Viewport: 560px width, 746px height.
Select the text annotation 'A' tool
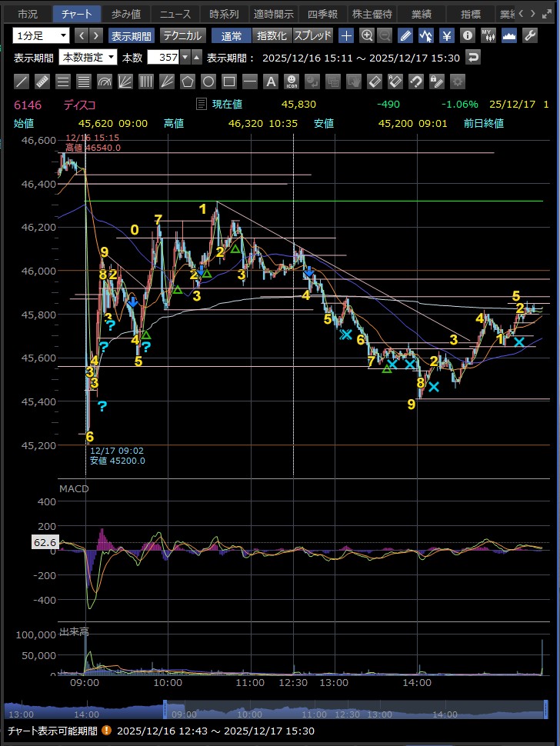270,81
